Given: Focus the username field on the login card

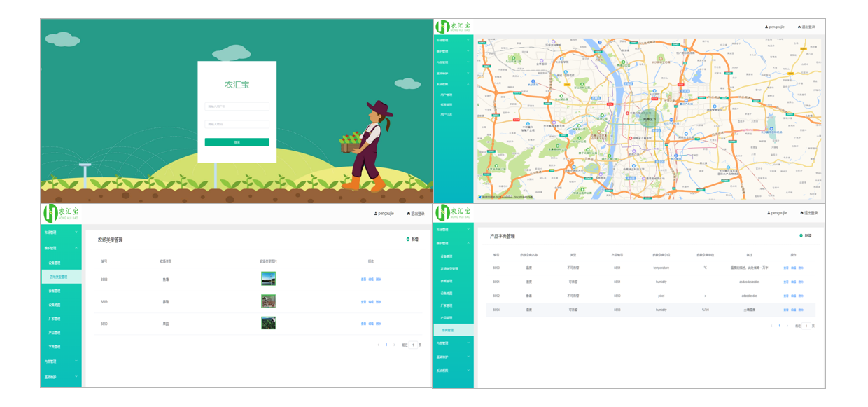Looking at the screenshot, I should [237, 106].
